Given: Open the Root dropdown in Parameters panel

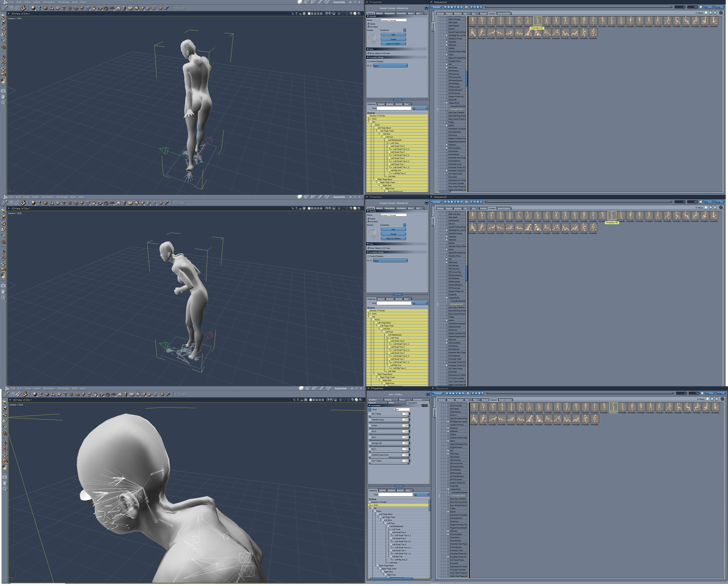Looking at the screenshot, I should pyautogui.click(x=370, y=410).
